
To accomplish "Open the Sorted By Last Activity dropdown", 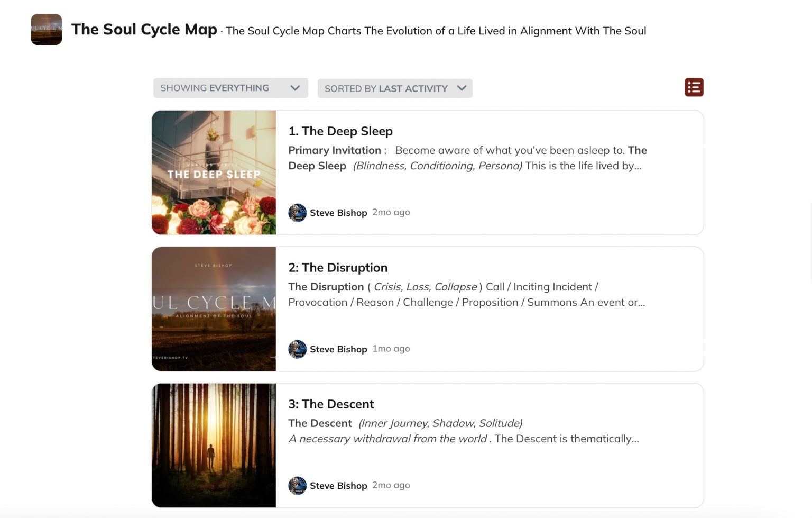I will tap(394, 88).
